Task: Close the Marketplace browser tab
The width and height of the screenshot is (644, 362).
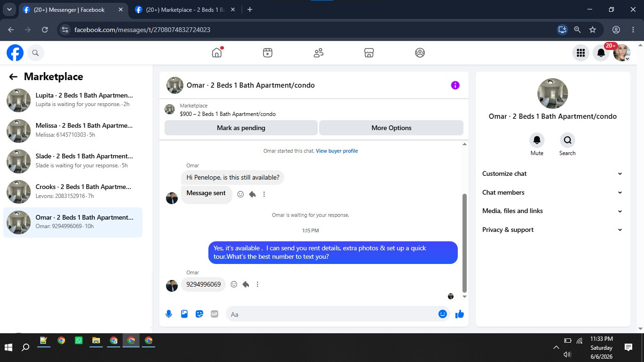Action: [x=233, y=9]
